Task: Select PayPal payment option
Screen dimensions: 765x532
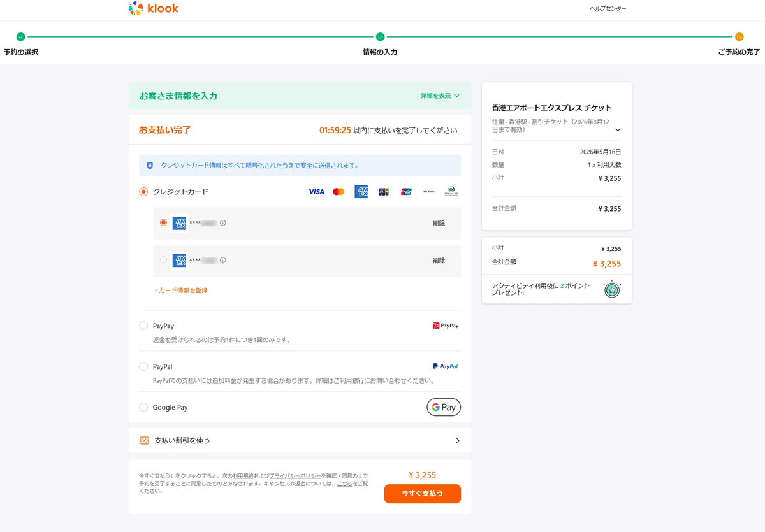Action: click(x=143, y=366)
